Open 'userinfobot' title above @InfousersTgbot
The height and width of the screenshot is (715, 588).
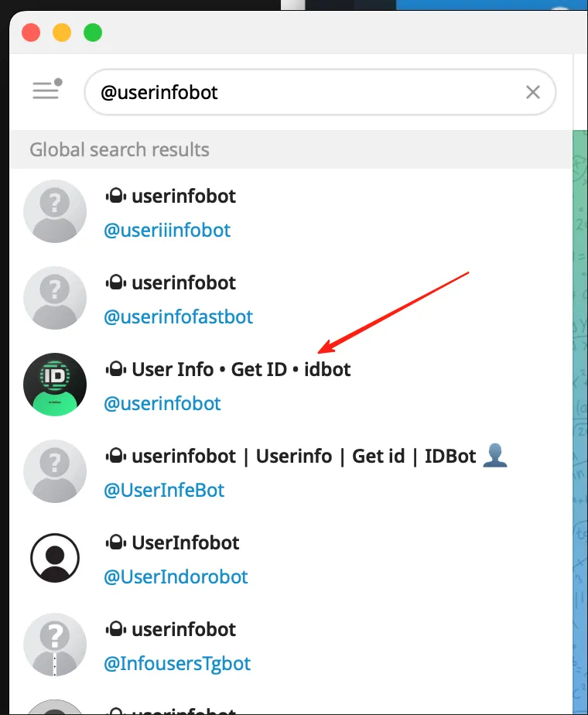click(183, 629)
